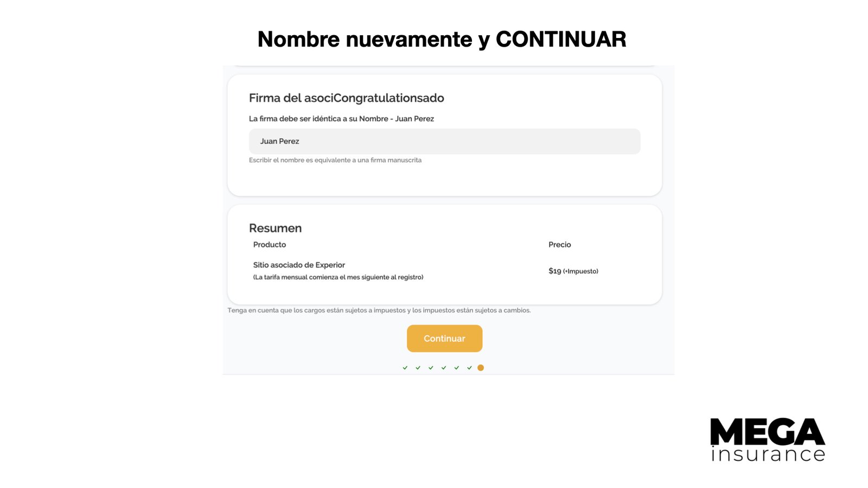The width and height of the screenshot is (868, 488).
Task: Click the MEGA insurance logo
Action: click(768, 439)
